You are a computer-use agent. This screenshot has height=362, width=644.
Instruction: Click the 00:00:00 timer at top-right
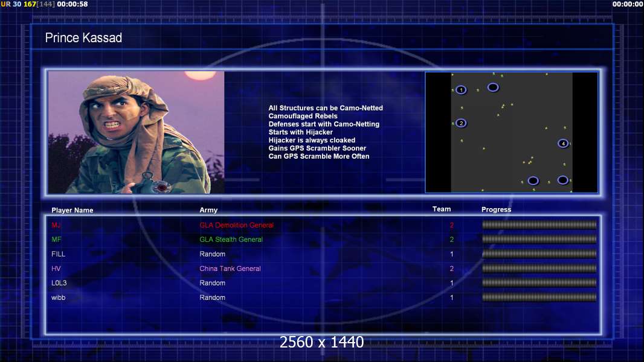click(628, 4)
